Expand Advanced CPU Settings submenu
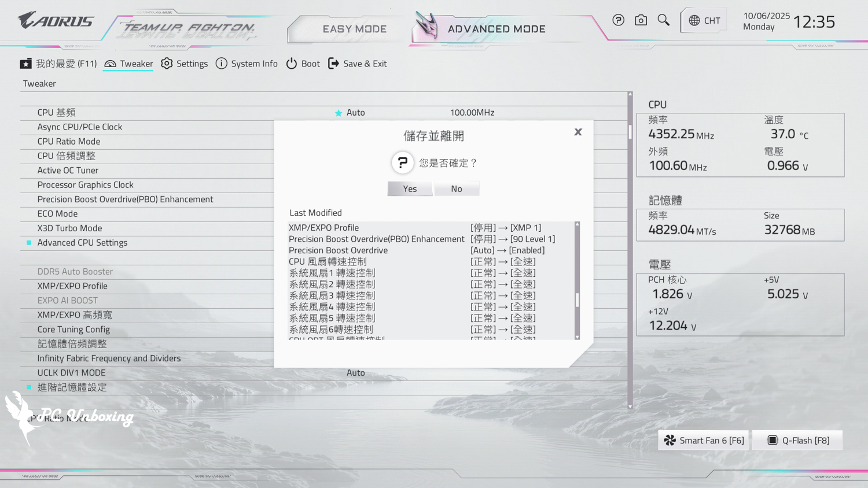868x488 pixels. pyautogui.click(x=82, y=243)
